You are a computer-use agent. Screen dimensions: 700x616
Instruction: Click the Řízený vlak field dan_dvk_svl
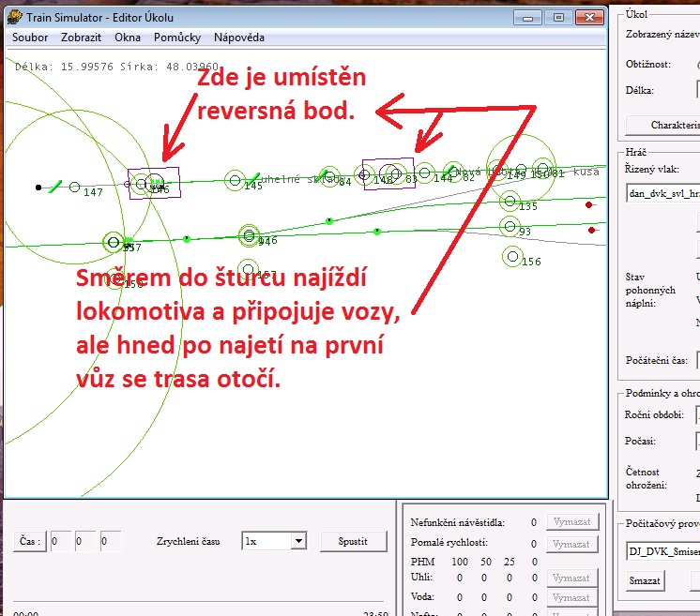click(x=663, y=193)
